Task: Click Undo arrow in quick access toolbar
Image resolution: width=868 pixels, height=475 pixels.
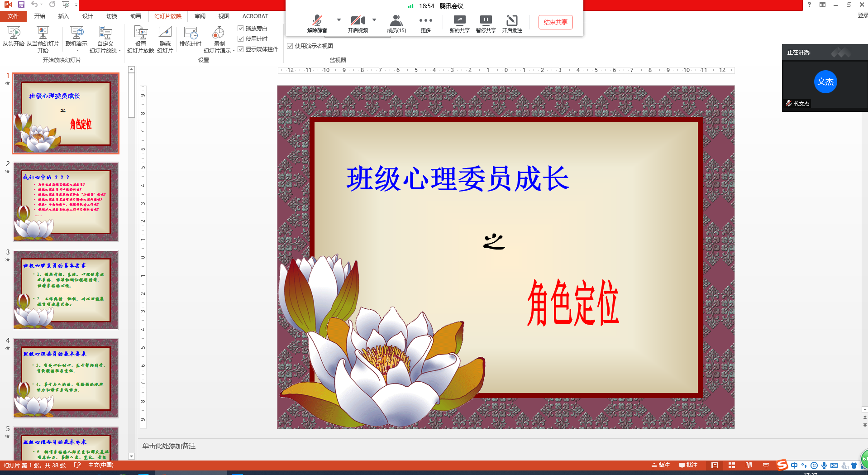Action: [34, 5]
